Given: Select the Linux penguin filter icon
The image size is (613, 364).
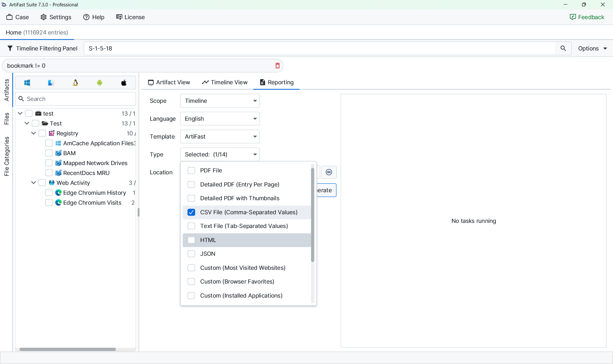Looking at the screenshot, I should (75, 83).
